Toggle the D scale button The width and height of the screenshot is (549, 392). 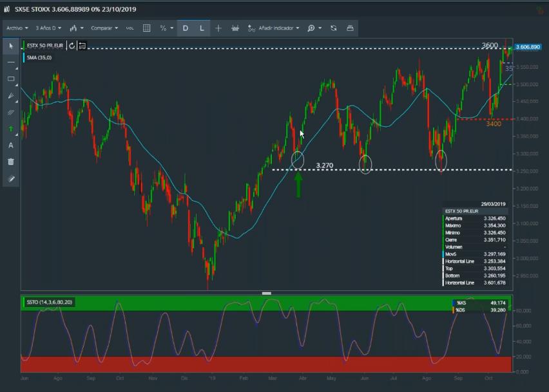click(x=186, y=28)
